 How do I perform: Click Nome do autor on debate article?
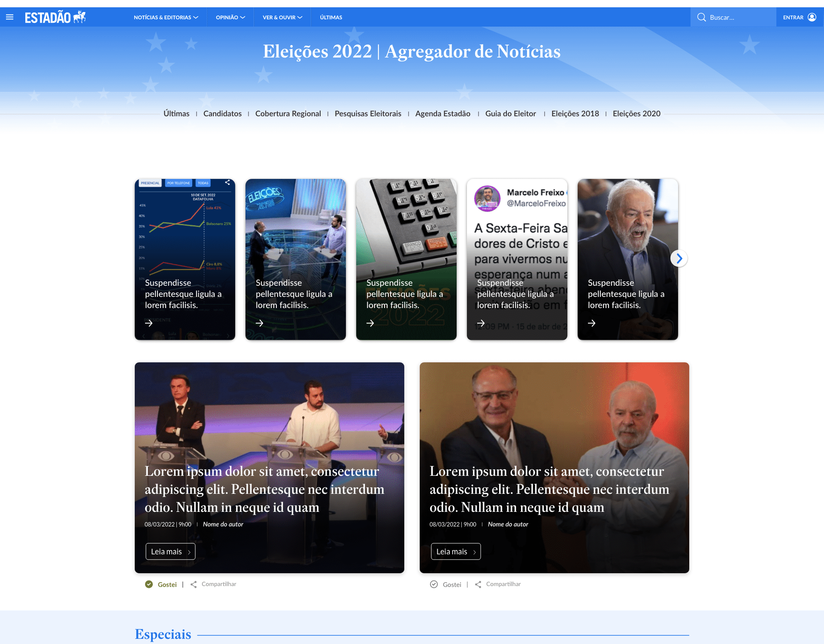pos(223,524)
